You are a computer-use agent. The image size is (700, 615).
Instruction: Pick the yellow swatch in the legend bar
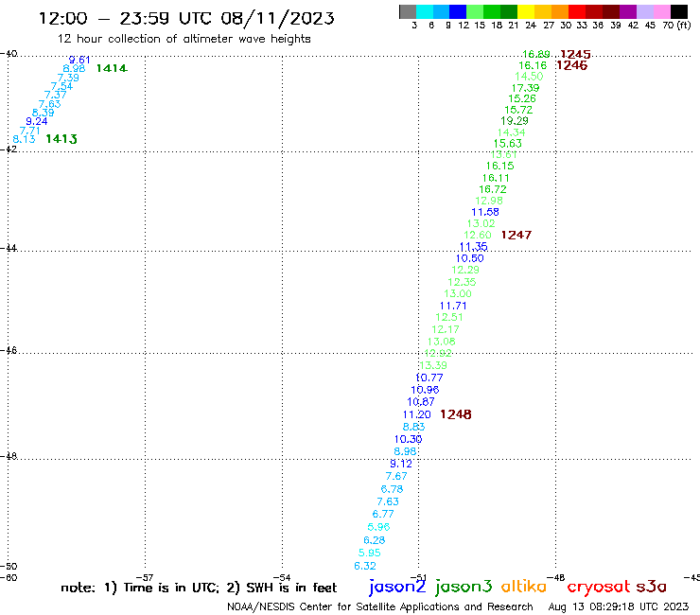(526, 11)
